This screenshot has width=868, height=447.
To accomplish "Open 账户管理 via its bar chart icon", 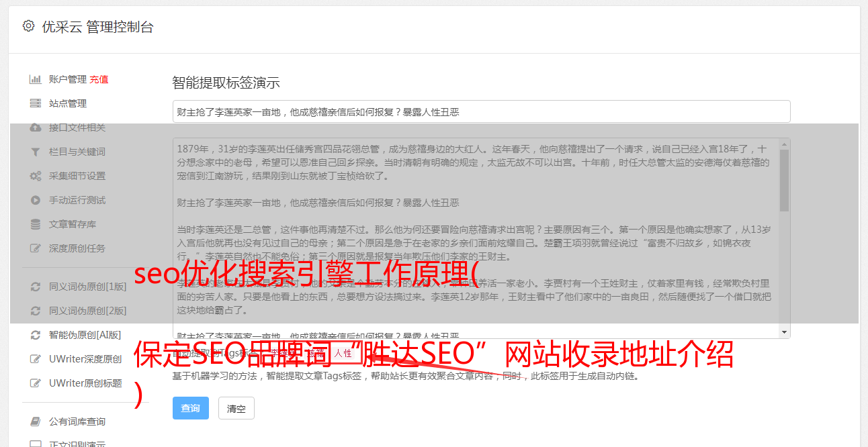I will coord(36,79).
